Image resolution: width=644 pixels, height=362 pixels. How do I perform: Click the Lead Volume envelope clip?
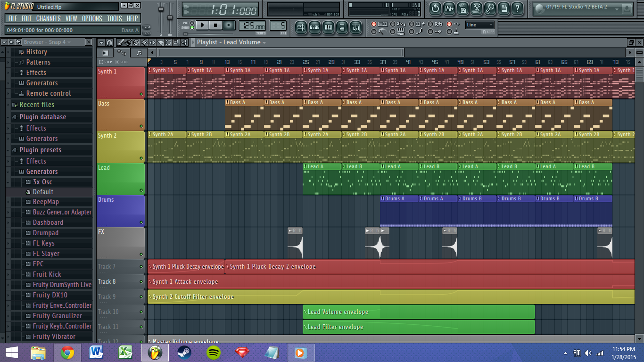[418, 312]
